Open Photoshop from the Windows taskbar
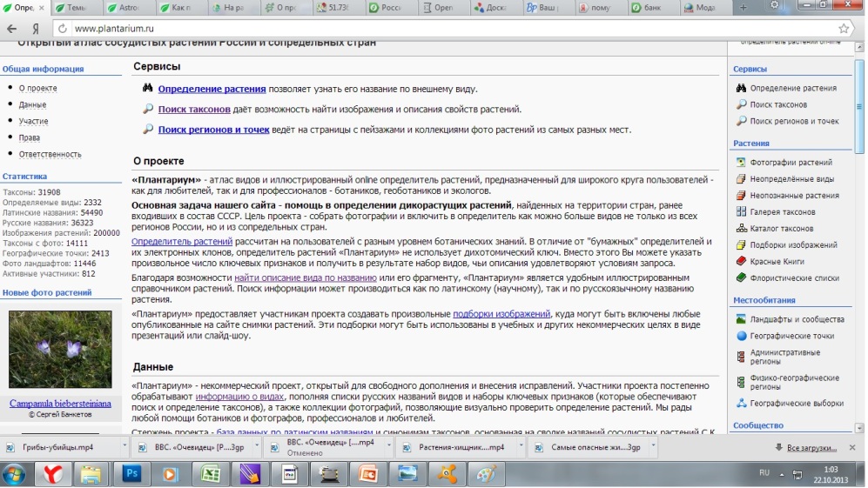Viewport: 868px width, 488px height. (133, 474)
